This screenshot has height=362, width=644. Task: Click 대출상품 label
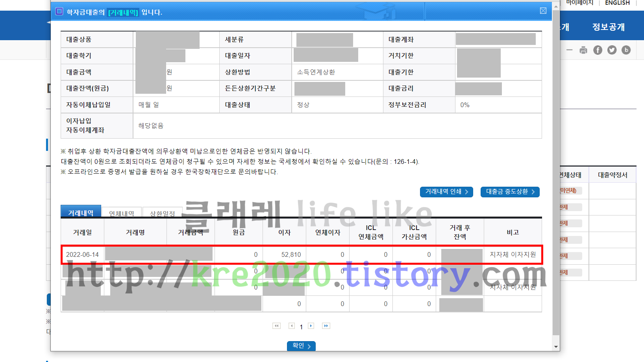pyautogui.click(x=79, y=39)
